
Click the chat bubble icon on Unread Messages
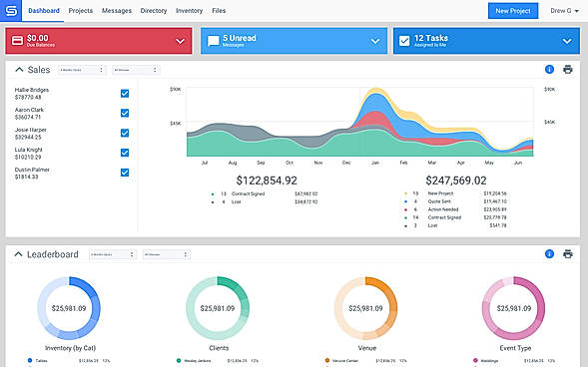coord(214,41)
